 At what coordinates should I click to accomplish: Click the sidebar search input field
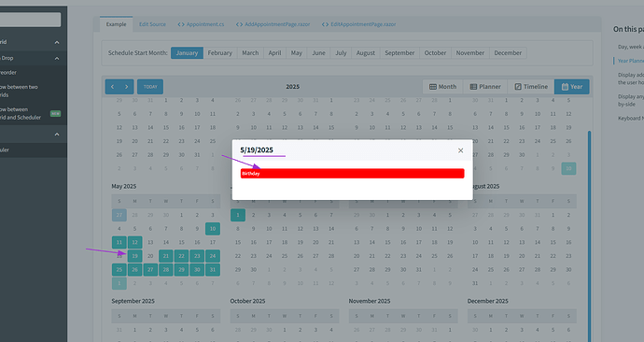[x=29, y=20]
